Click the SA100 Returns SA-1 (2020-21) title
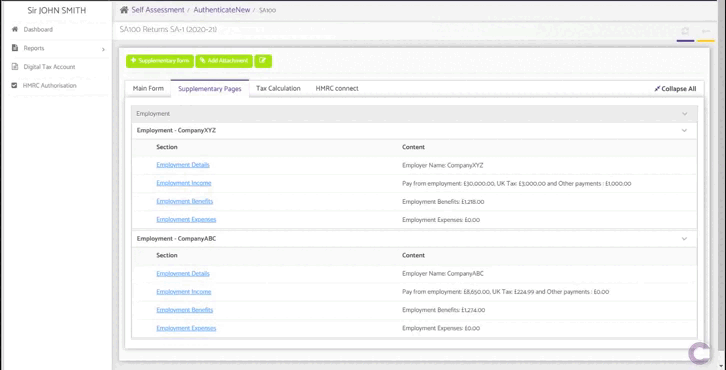 168,30
